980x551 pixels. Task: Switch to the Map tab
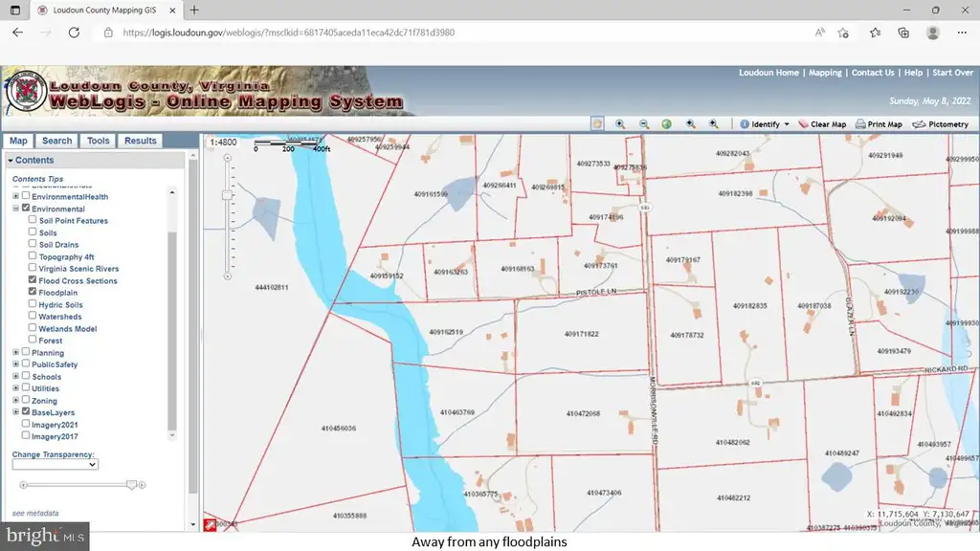[x=18, y=142]
